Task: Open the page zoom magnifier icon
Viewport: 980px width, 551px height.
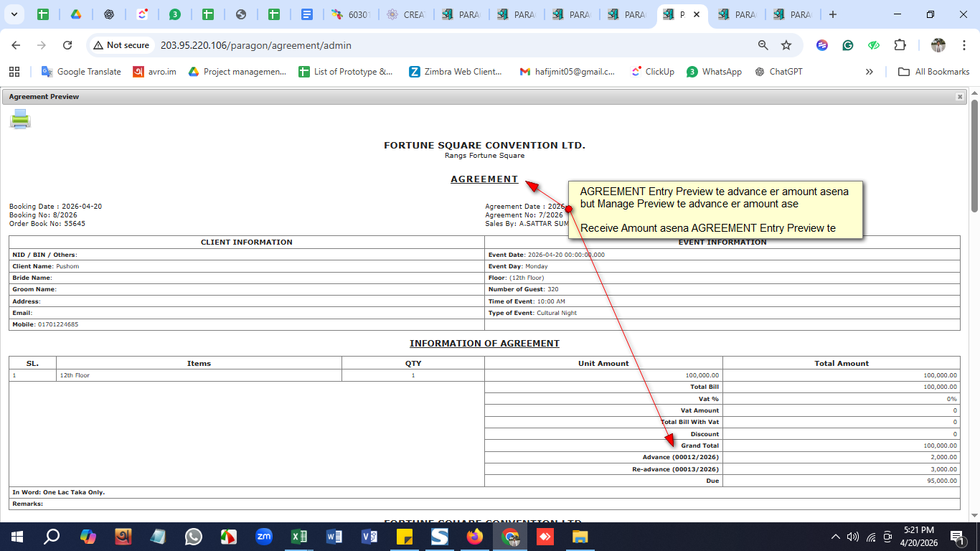Action: (x=763, y=45)
